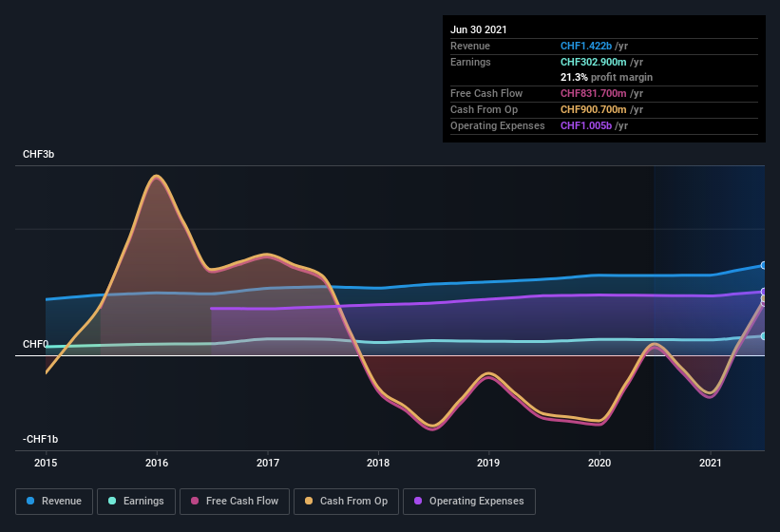The image size is (780, 532).
Task: Click the 2018 x-axis year label
Action: click(x=378, y=463)
